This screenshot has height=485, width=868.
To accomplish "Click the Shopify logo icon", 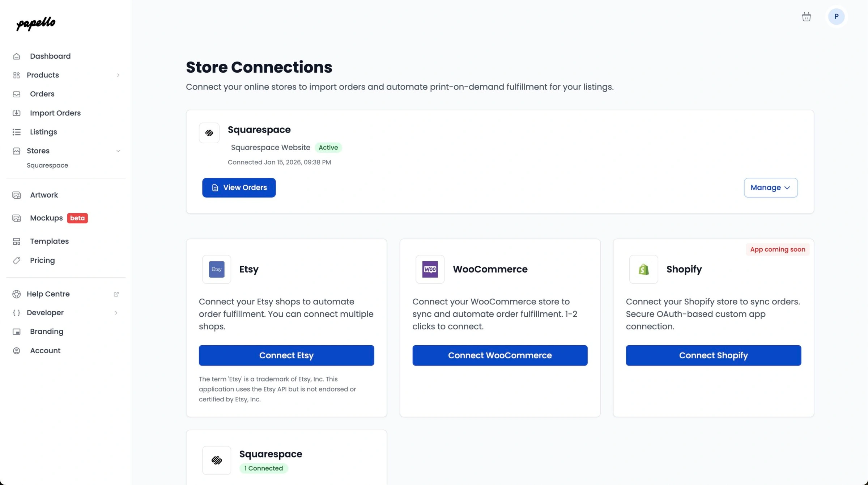I will [643, 269].
